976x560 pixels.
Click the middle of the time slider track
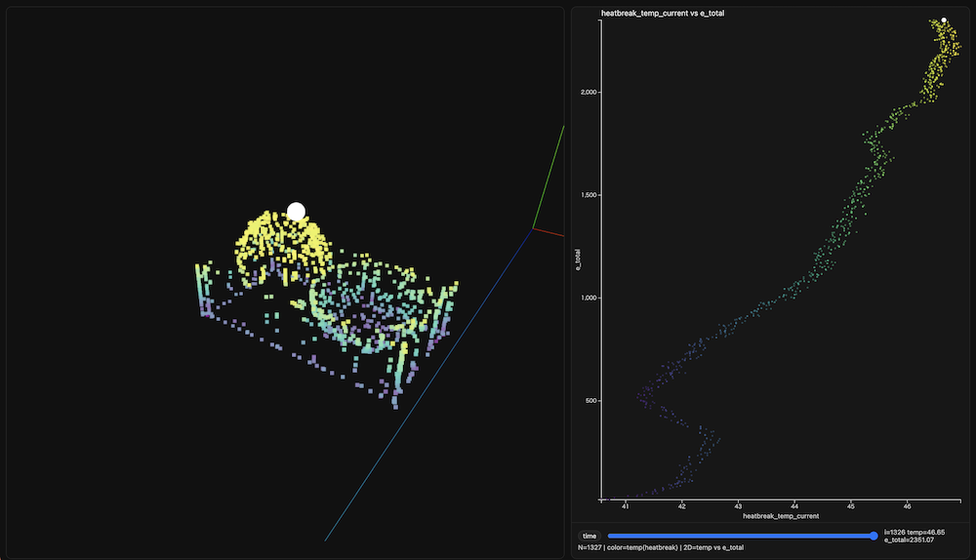[x=740, y=536]
